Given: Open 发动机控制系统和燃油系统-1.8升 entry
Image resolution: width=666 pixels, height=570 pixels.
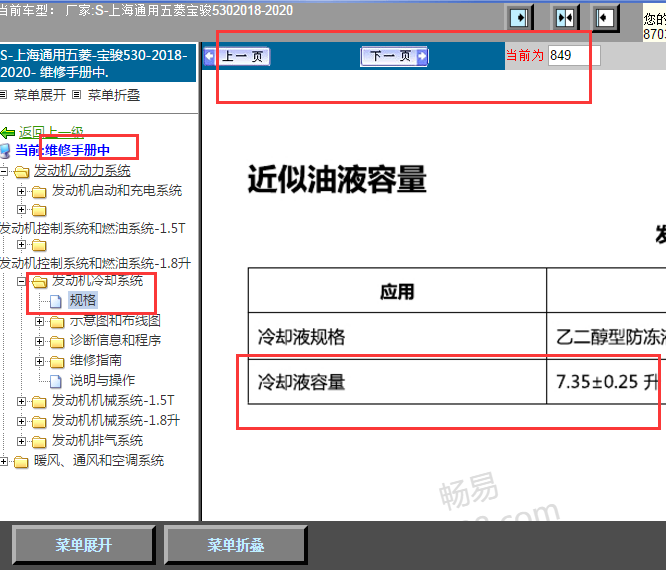Looking at the screenshot, I should click(x=96, y=263).
